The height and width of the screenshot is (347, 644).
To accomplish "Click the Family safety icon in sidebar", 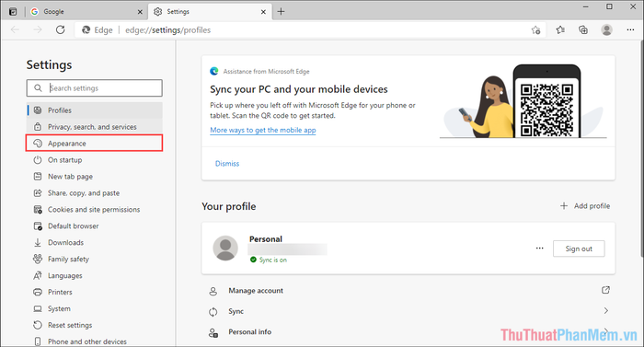I will click(38, 259).
